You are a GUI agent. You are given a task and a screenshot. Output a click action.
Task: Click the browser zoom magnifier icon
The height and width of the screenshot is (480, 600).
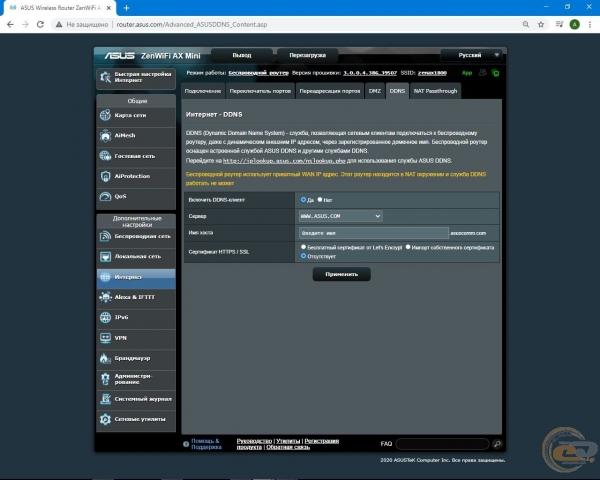[x=526, y=24]
